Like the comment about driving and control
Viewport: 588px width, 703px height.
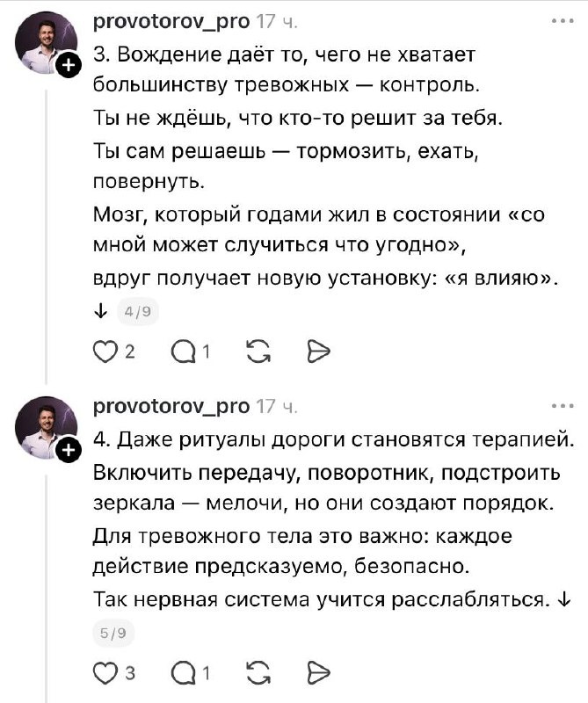pyautogui.click(x=107, y=351)
